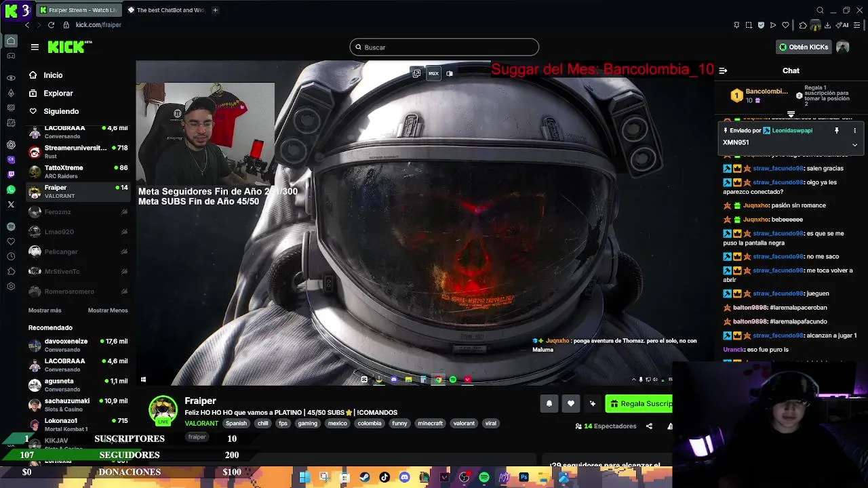The height and width of the screenshot is (488, 868).
Task: Open pinned message options menu
Action: tap(854, 130)
